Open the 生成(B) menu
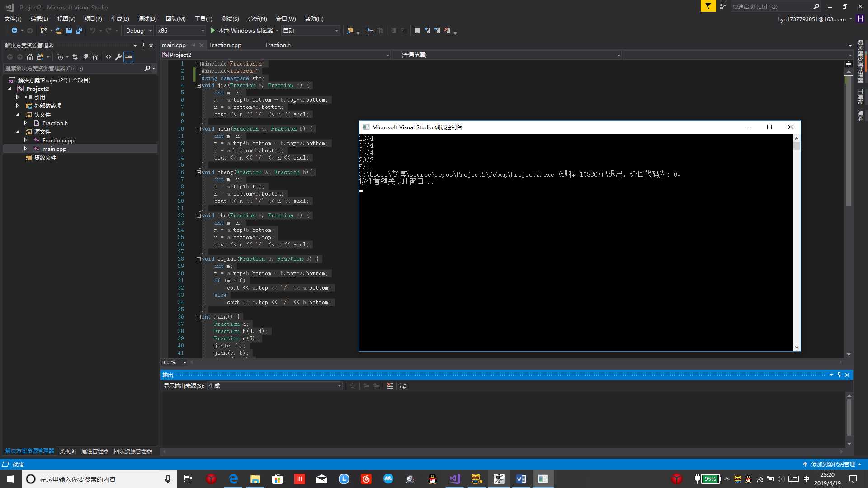Screen dimensions: 868x488 [x=120, y=19]
